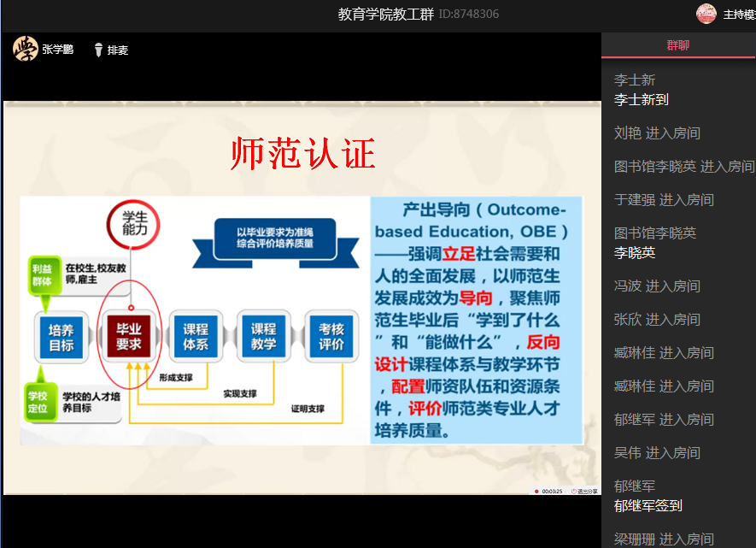Click the host avatar in the title bar
756x548 pixels.
pyautogui.click(x=706, y=14)
